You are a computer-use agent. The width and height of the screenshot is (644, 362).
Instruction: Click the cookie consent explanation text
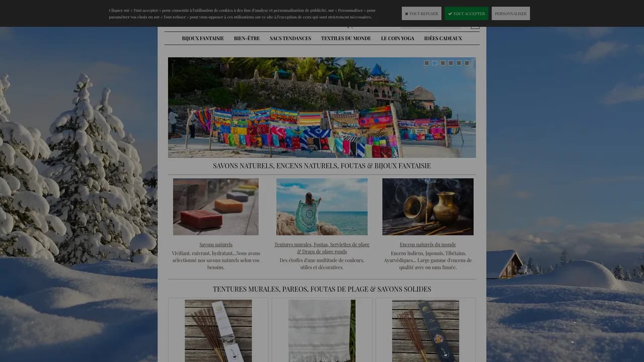click(x=242, y=14)
